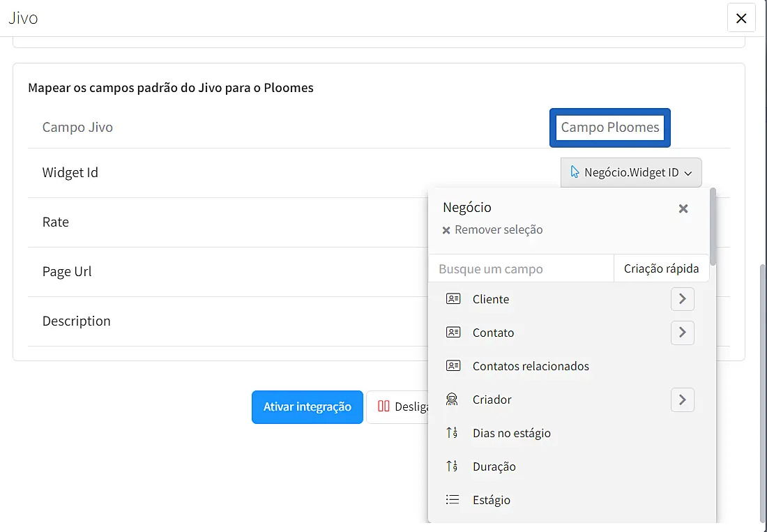Close the Jivo dialog window

(x=741, y=18)
